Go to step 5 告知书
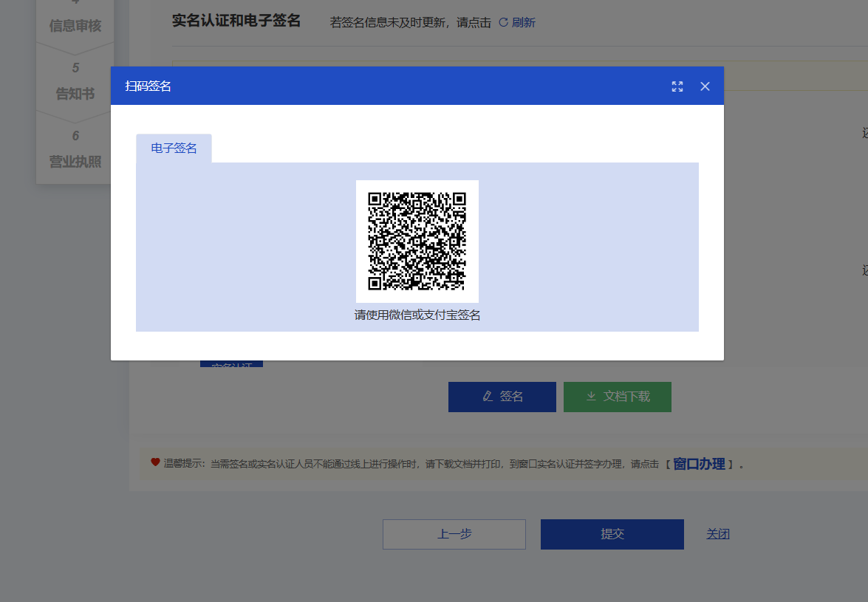 click(75, 81)
